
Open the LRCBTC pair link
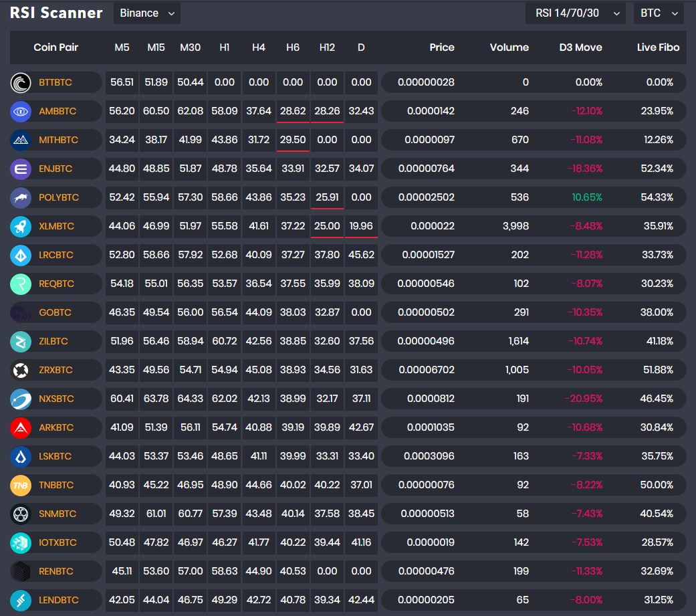coord(56,255)
